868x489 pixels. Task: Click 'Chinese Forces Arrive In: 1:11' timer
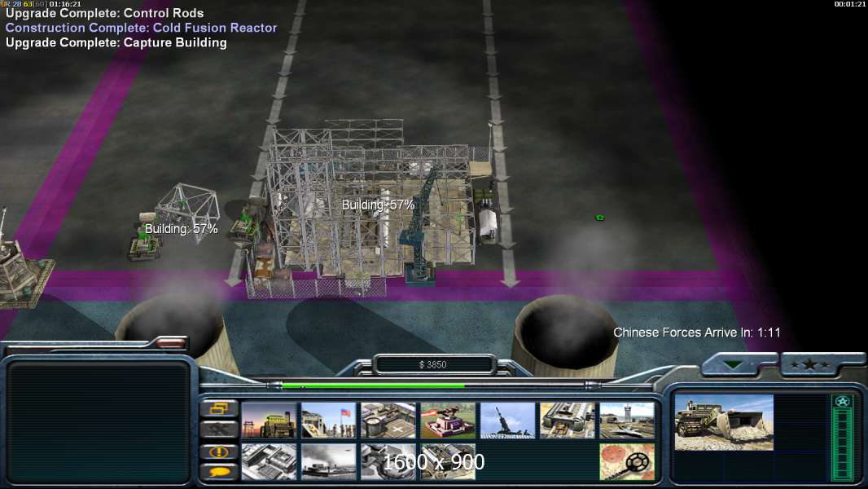tap(697, 333)
